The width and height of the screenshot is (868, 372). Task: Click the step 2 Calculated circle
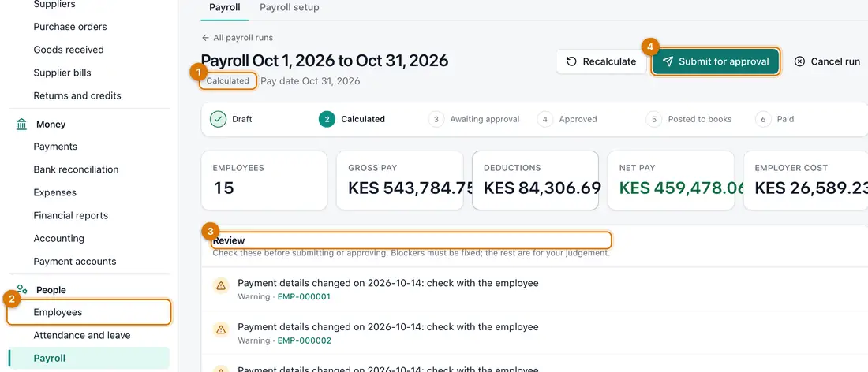click(327, 119)
